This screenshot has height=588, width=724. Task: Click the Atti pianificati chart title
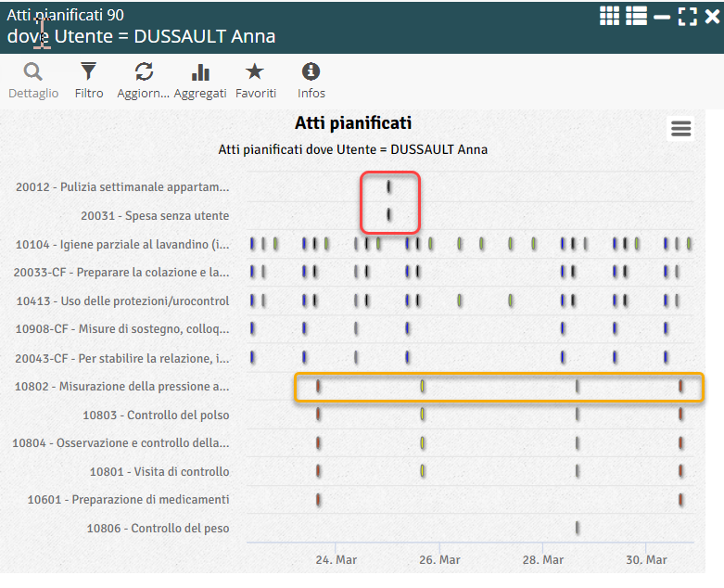pyautogui.click(x=352, y=123)
